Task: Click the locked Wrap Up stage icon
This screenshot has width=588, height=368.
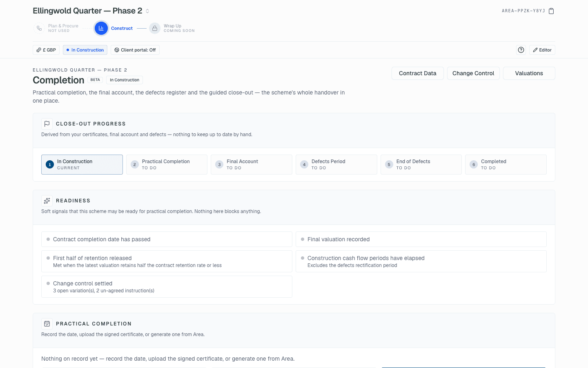Action: (155, 28)
